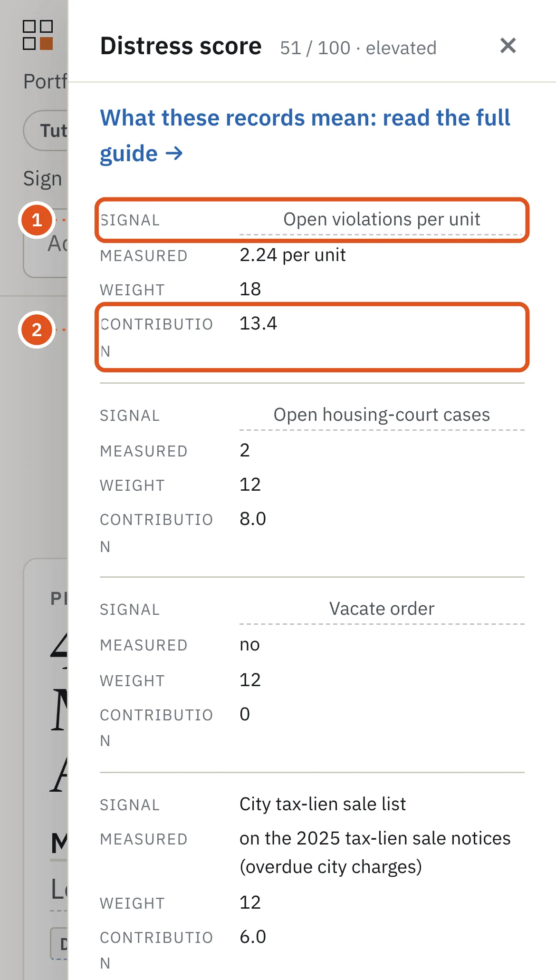Click the orange tutorial marker numbered 2

(37, 330)
